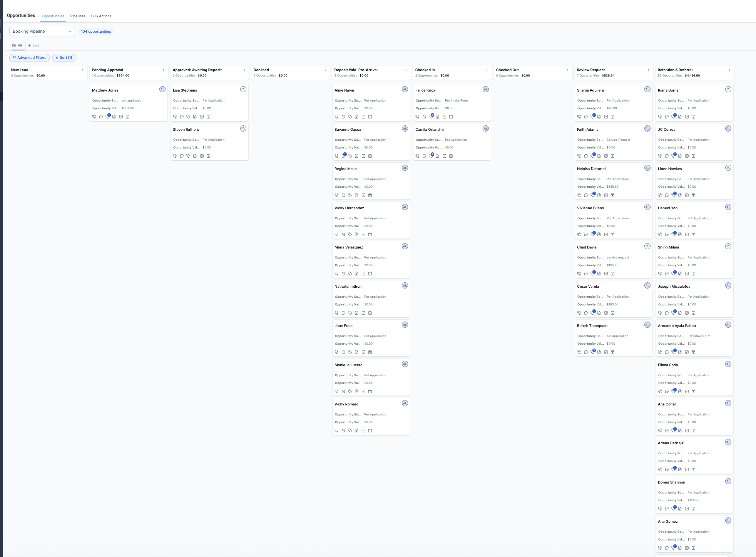Click tags icon with badge on Riana Burns card
The height and width of the screenshot is (557, 756).
(x=674, y=117)
